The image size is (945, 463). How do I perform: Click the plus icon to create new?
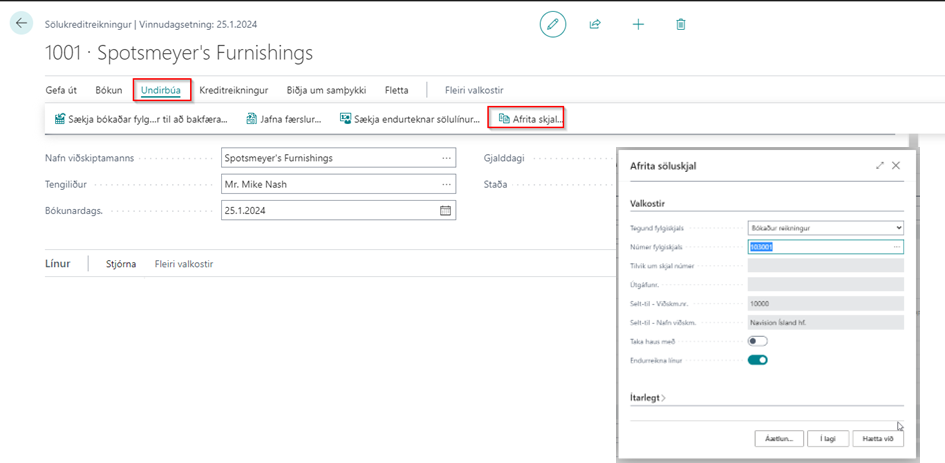(638, 24)
